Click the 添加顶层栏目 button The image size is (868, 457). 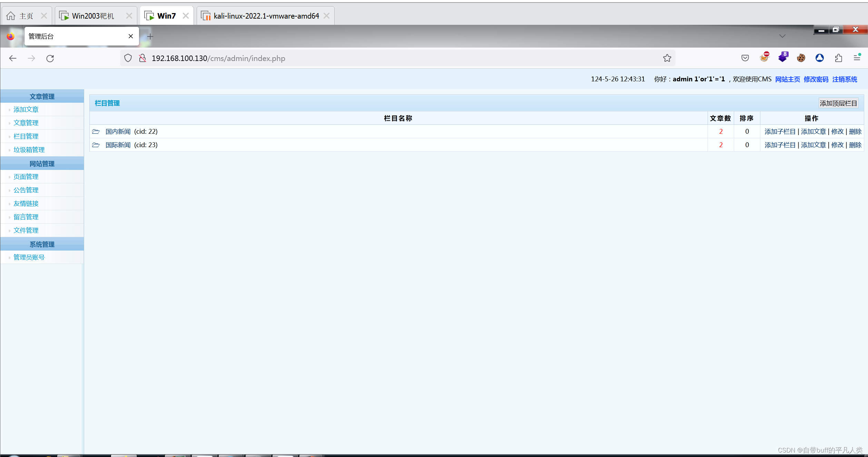[x=839, y=103]
